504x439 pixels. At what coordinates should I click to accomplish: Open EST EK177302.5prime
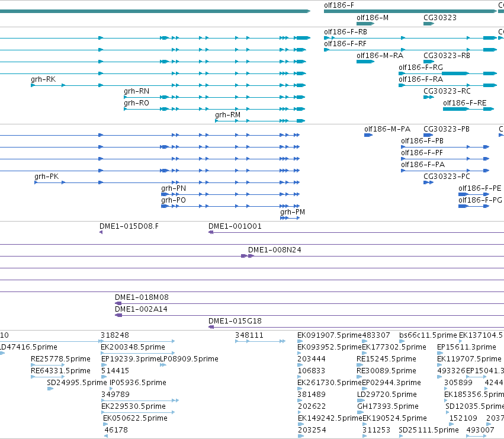(x=364, y=353)
